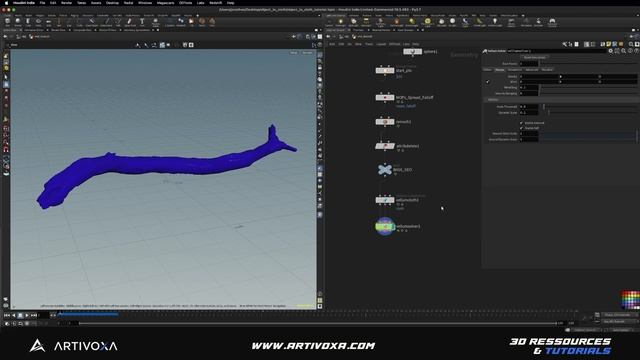This screenshot has width=640, height=360.
Task: Jump to first frame in playbar
Action: 7,315
